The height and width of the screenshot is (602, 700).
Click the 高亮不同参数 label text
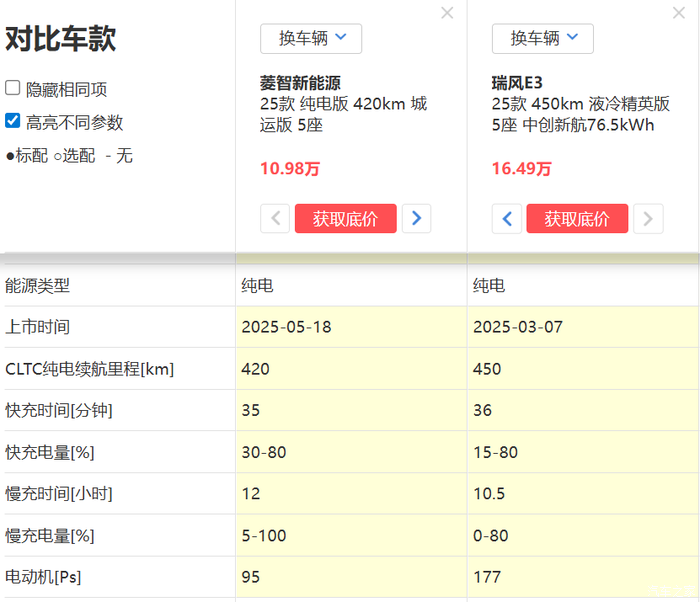75,122
